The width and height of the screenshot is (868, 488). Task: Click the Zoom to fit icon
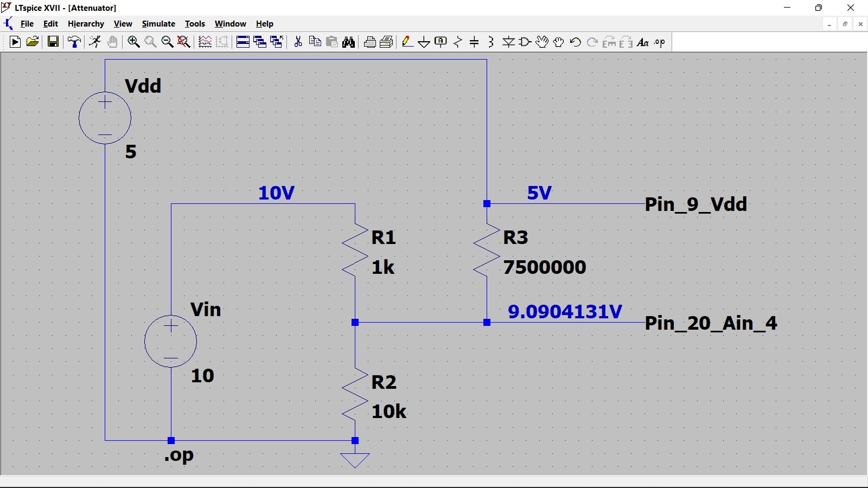184,42
